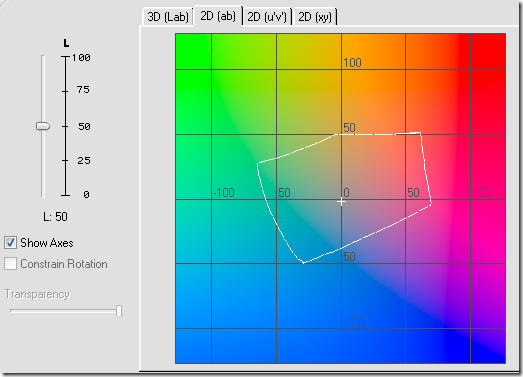Screen dimensions: 523x377
Task: Uncheck the Show Axes checkbox
Action: tap(10, 243)
